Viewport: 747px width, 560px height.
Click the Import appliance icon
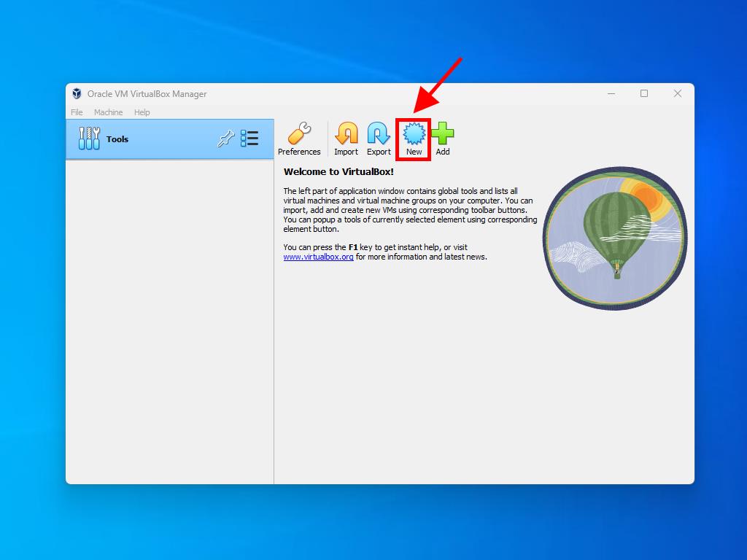pyautogui.click(x=346, y=139)
